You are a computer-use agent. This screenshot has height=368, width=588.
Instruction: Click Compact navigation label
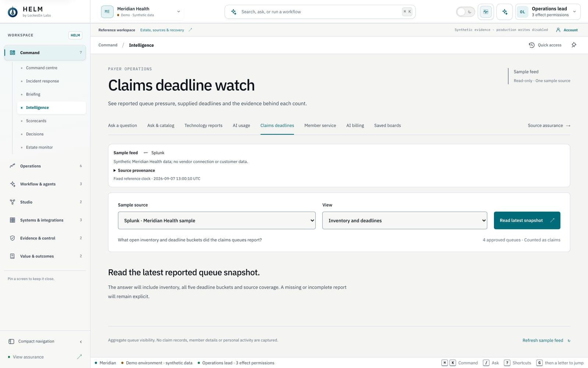(x=36, y=342)
